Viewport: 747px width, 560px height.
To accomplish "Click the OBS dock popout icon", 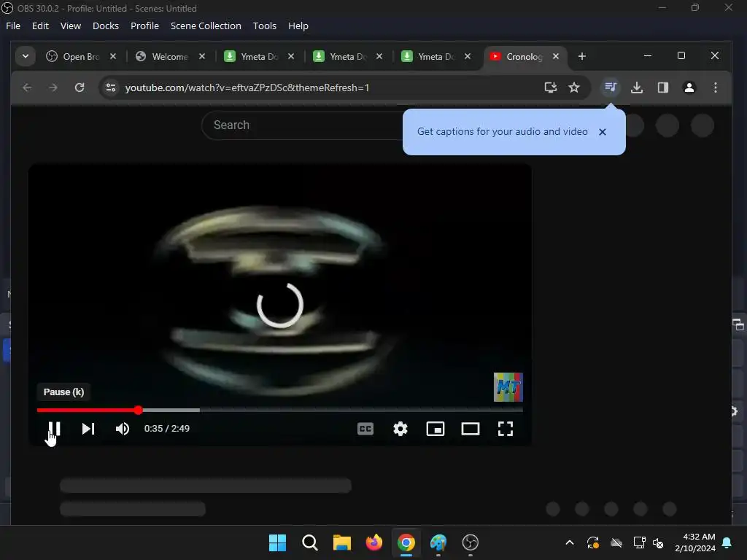I will pyautogui.click(x=738, y=324).
